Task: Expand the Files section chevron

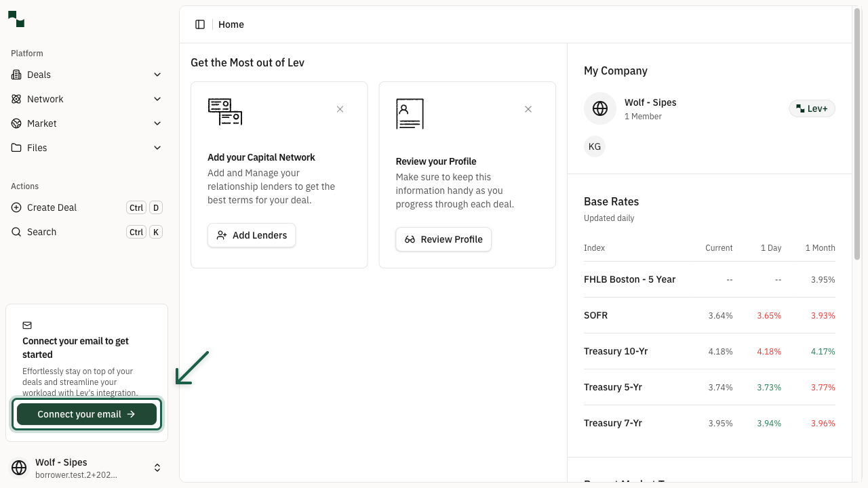Action: [157, 148]
